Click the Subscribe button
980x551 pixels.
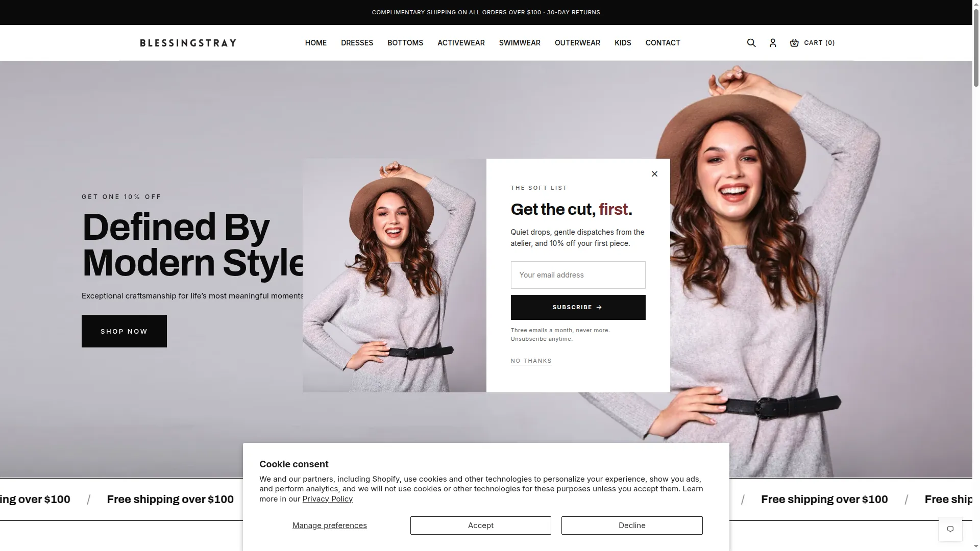[578, 307]
